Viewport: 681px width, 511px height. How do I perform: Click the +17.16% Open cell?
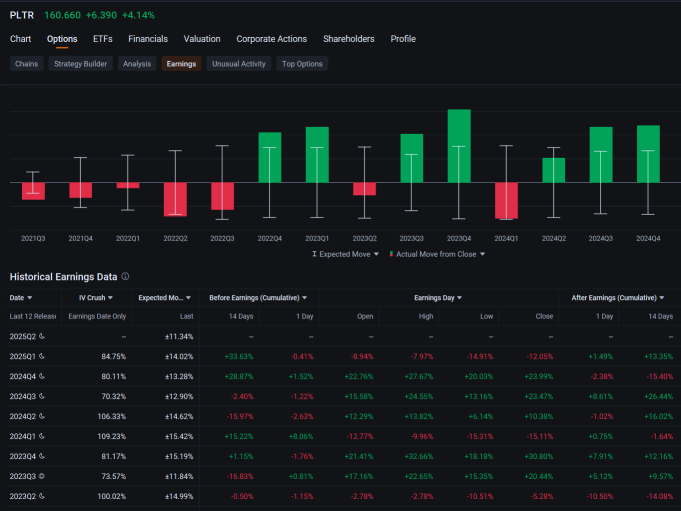click(x=359, y=476)
